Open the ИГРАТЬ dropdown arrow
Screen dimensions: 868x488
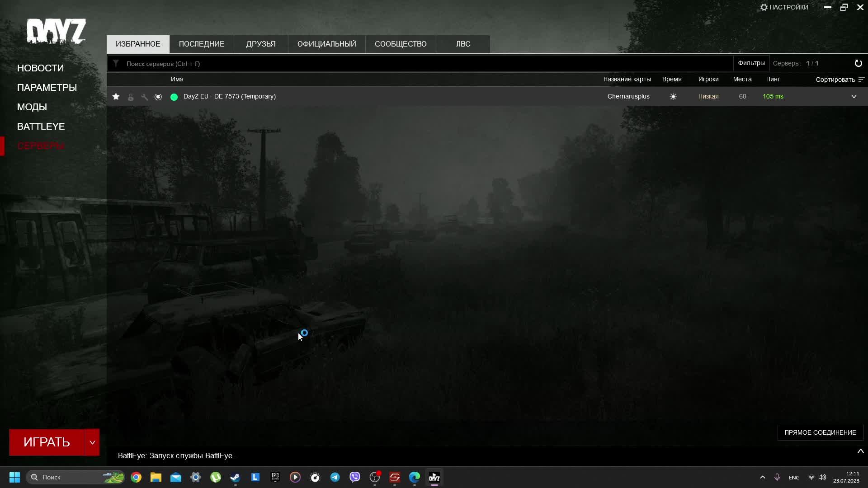point(92,442)
